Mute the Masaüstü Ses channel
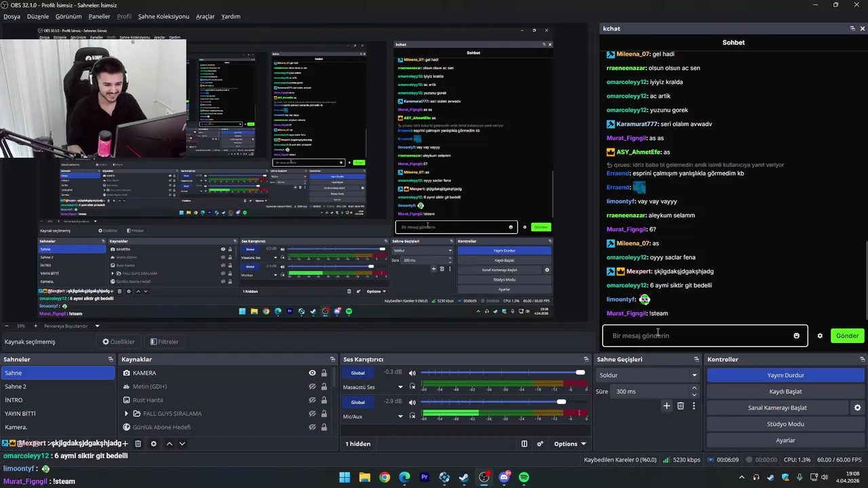Image resolution: width=868 pixels, height=488 pixels. tap(412, 373)
